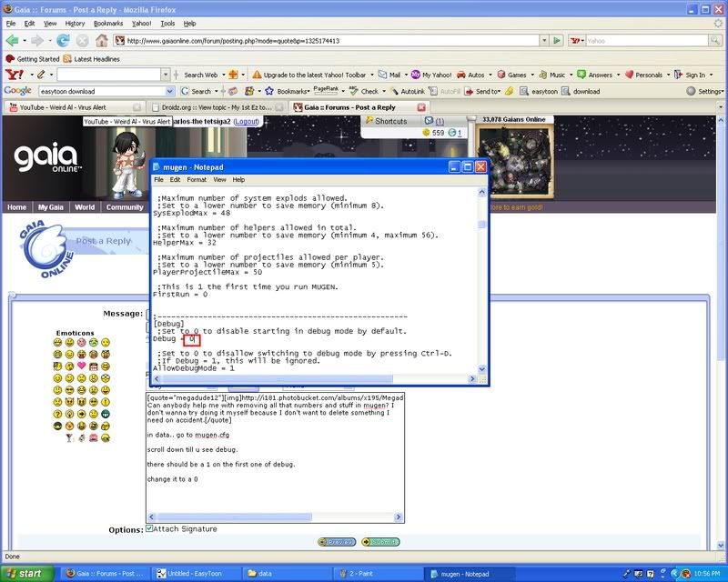Go back with Firefox back arrow
Image resolution: width=728 pixels, height=582 pixels.
[x=12, y=41]
